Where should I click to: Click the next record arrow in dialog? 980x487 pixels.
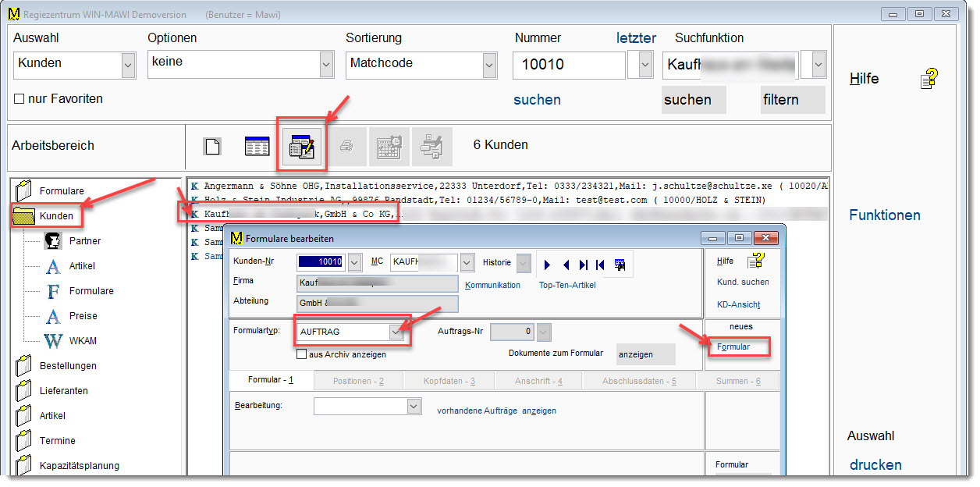tap(547, 265)
